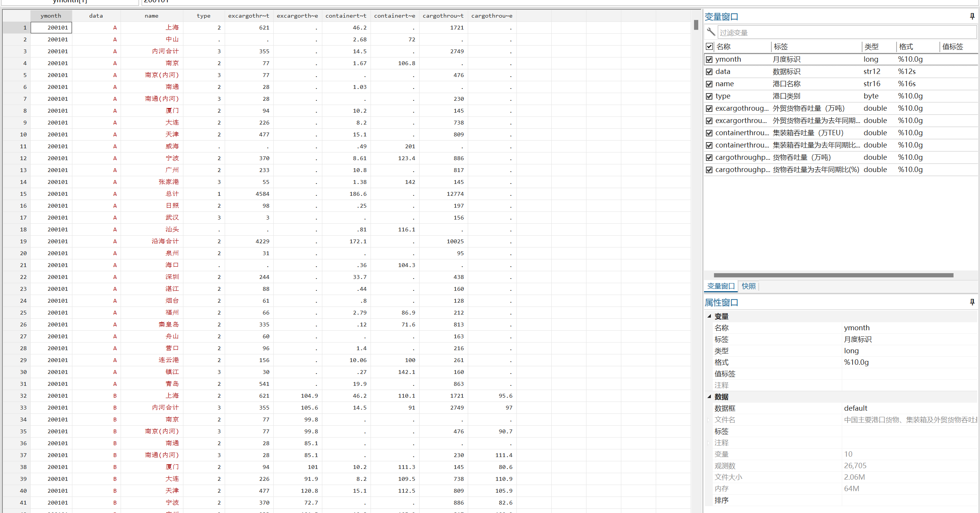Viewport: 980px width, 513px height.
Task: Uncheck the type variable checkbox
Action: (x=709, y=96)
